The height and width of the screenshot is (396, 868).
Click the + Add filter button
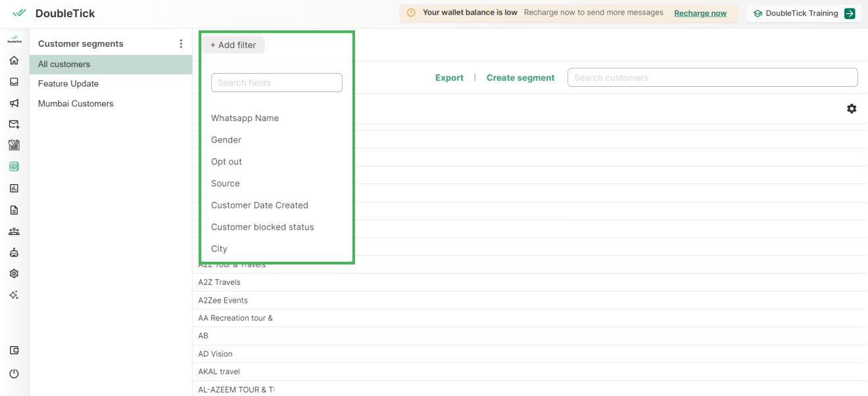point(233,45)
